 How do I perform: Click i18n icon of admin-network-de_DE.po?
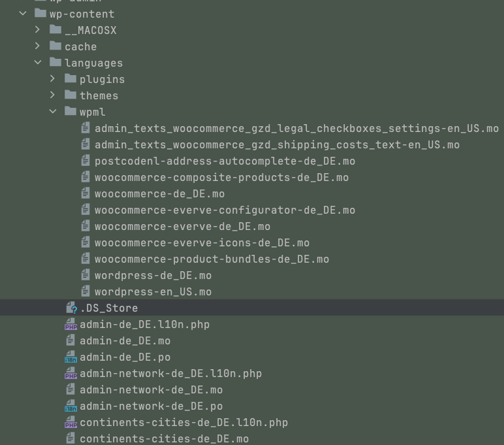click(x=71, y=406)
